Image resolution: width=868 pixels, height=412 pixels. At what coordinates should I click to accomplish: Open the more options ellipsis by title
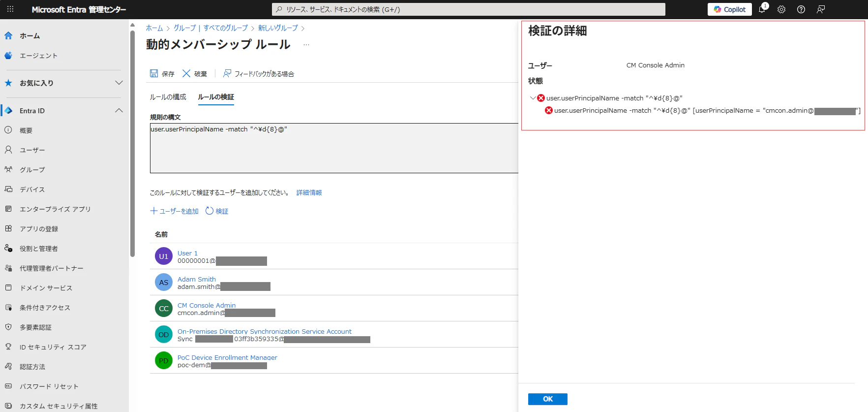click(306, 45)
